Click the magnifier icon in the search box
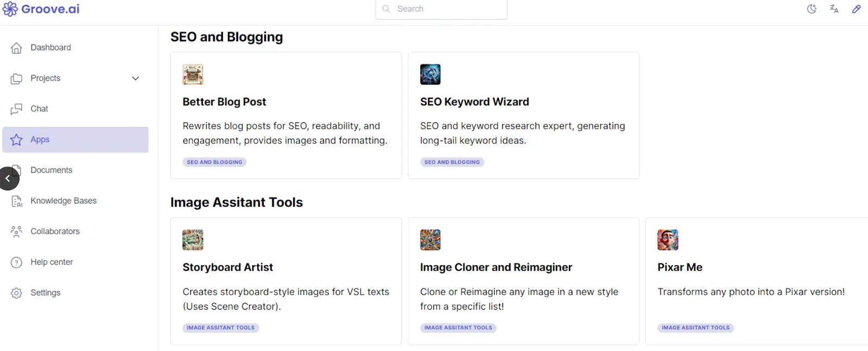Image resolution: width=868 pixels, height=351 pixels. [x=386, y=9]
